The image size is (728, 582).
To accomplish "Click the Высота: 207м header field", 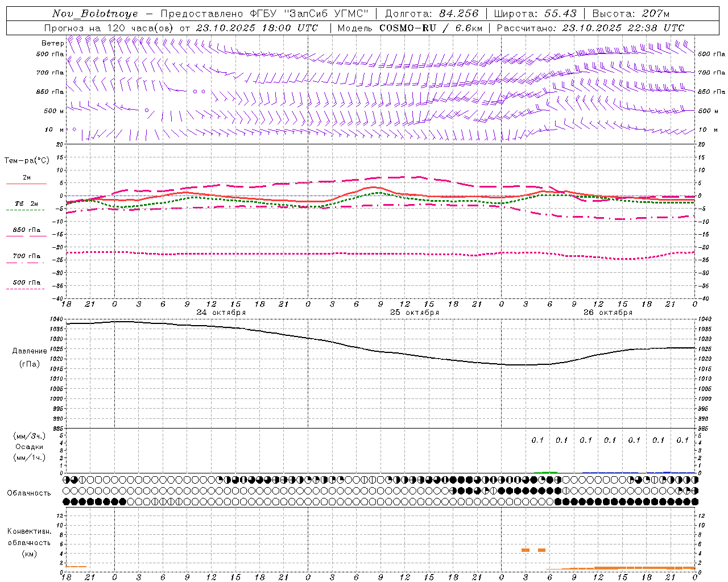I will coord(631,14).
